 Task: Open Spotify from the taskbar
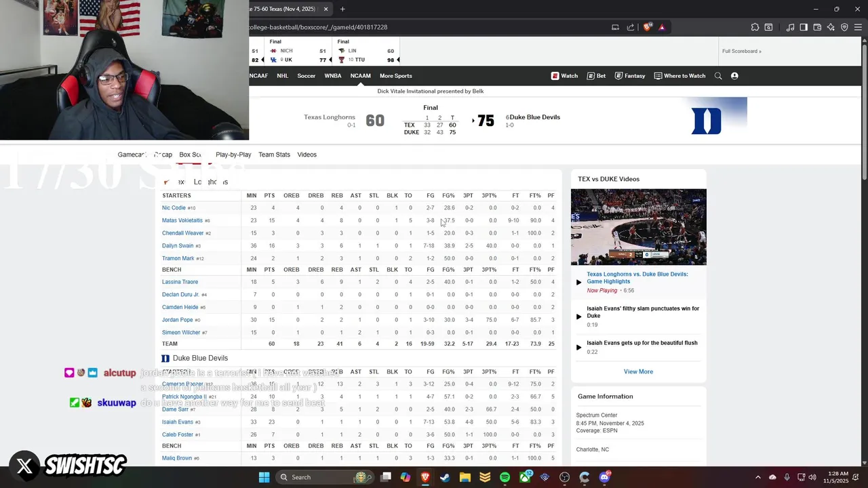point(505,477)
